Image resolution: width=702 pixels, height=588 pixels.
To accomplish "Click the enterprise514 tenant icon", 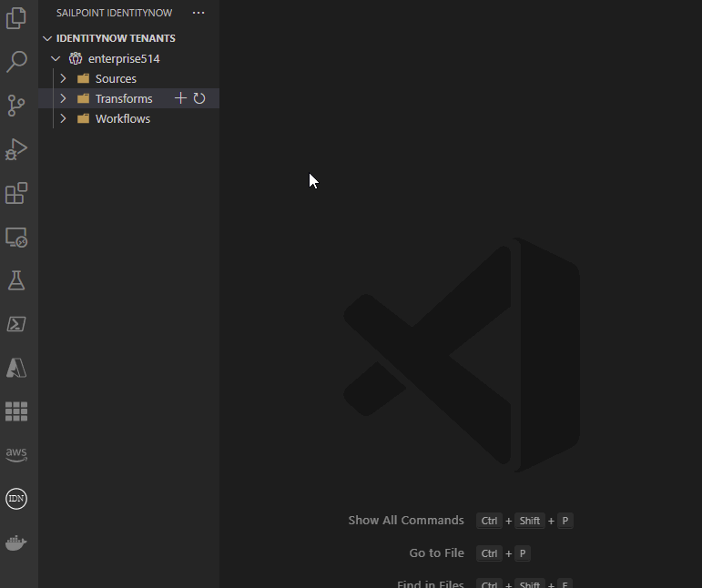I will point(76,58).
